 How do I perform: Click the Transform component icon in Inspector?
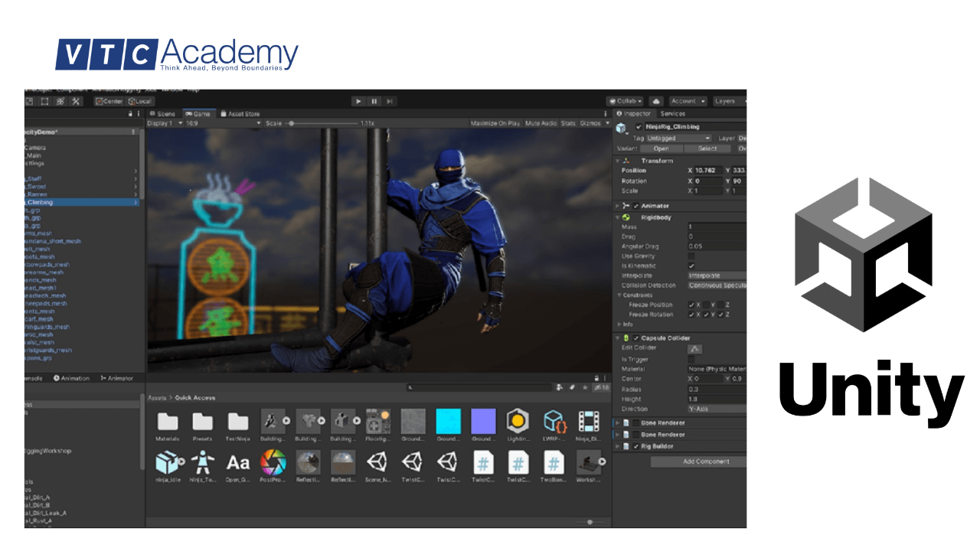[x=624, y=159]
